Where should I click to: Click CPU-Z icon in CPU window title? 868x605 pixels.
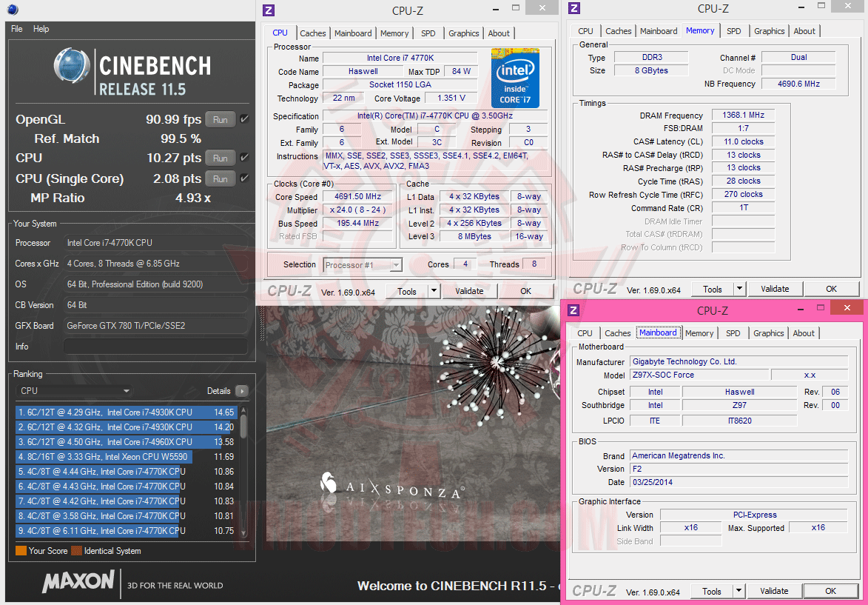tap(269, 10)
